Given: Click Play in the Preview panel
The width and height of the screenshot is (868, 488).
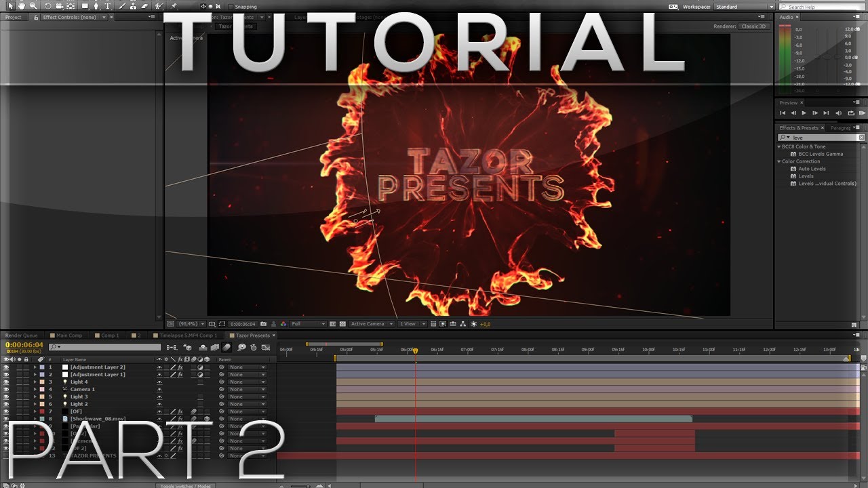Looking at the screenshot, I should click(x=804, y=113).
